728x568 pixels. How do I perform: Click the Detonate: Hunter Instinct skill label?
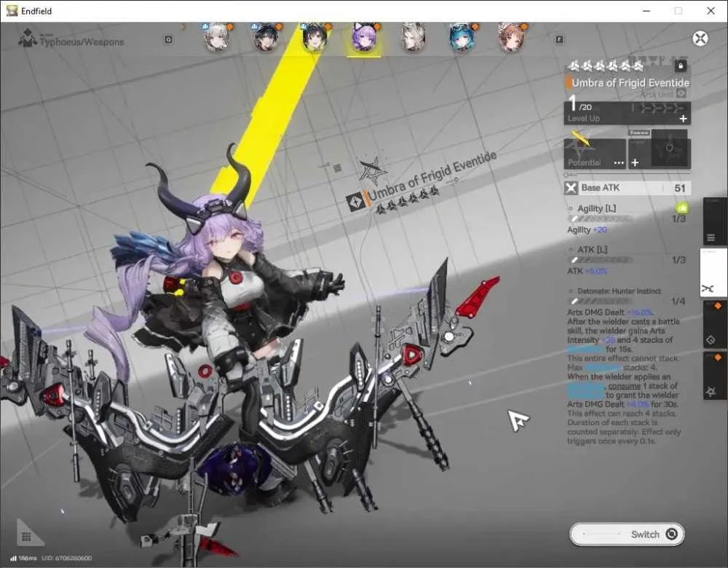[619, 291]
